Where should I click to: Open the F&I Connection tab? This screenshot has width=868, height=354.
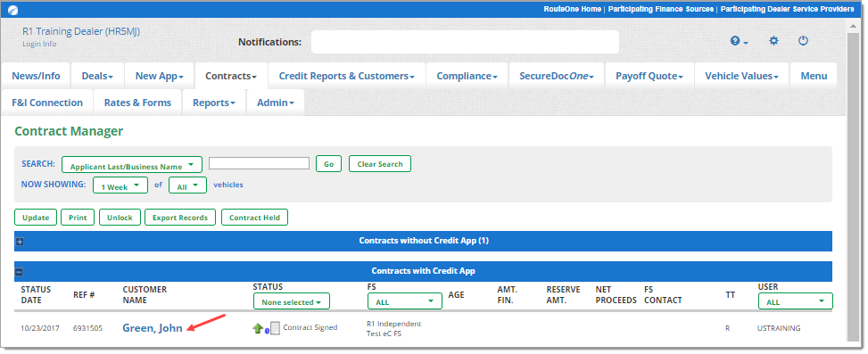pyautogui.click(x=47, y=103)
